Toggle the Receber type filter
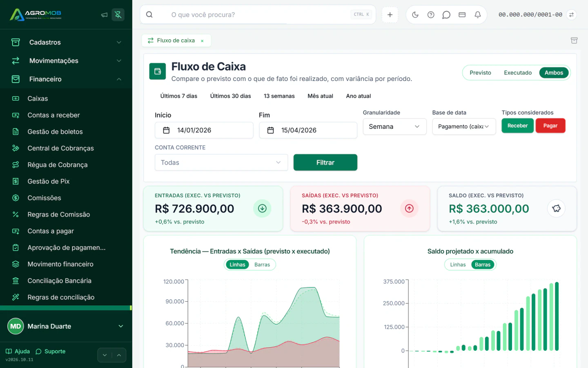This screenshot has height=368, width=588. point(517,126)
